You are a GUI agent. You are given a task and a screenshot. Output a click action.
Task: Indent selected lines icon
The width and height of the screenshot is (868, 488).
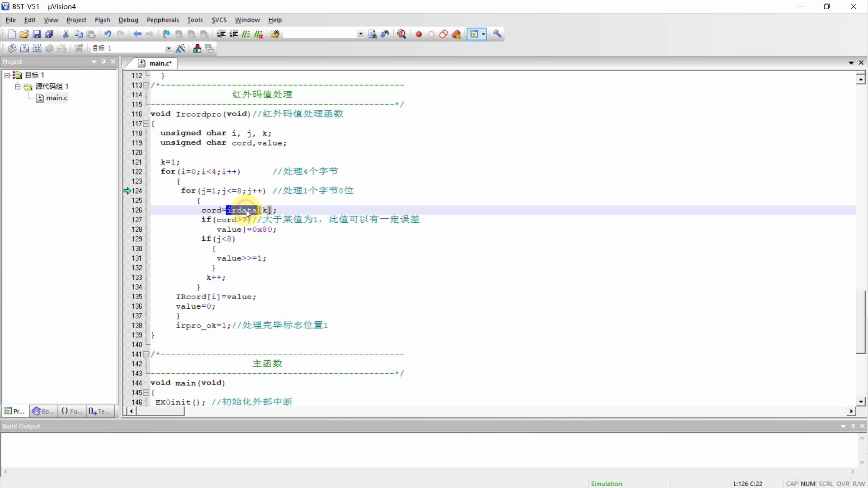[x=221, y=34]
